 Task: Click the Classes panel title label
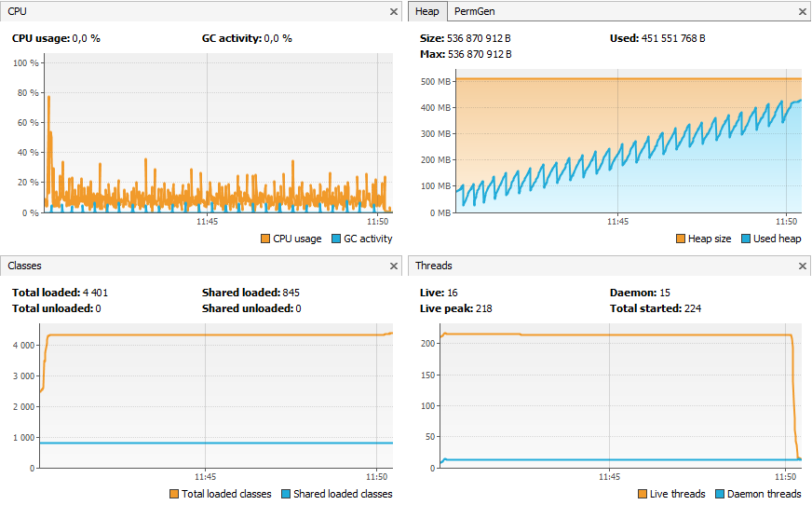tap(24, 266)
